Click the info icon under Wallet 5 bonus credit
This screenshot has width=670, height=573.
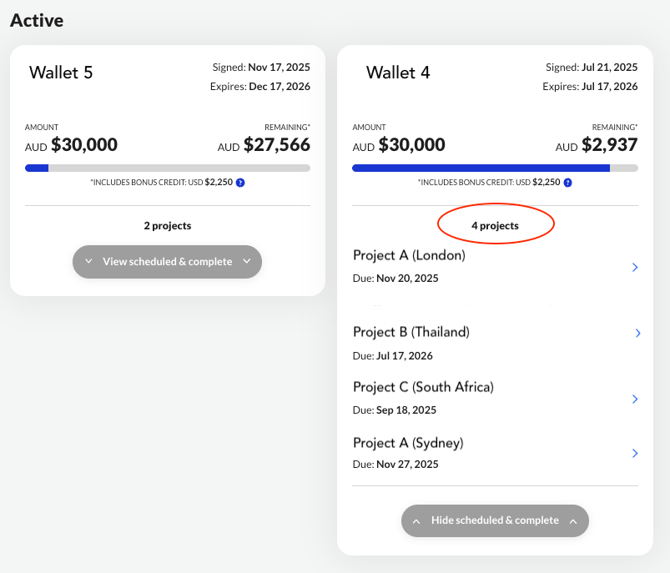(x=241, y=183)
